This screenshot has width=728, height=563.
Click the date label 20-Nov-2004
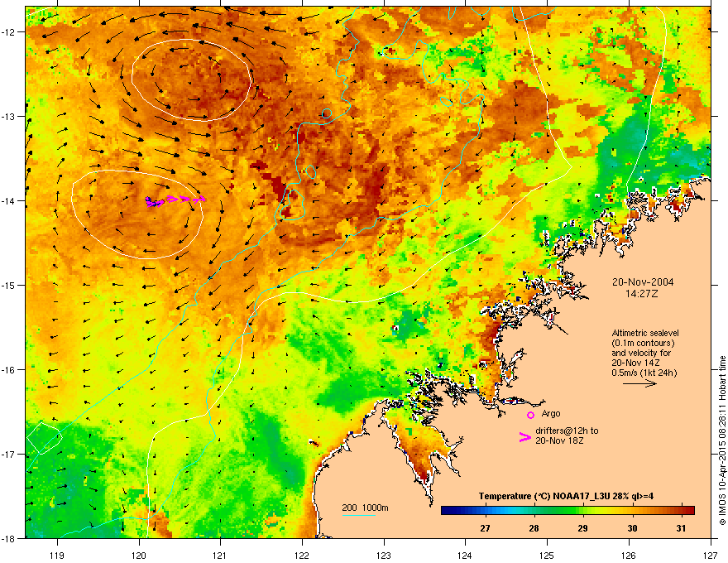[643, 282]
